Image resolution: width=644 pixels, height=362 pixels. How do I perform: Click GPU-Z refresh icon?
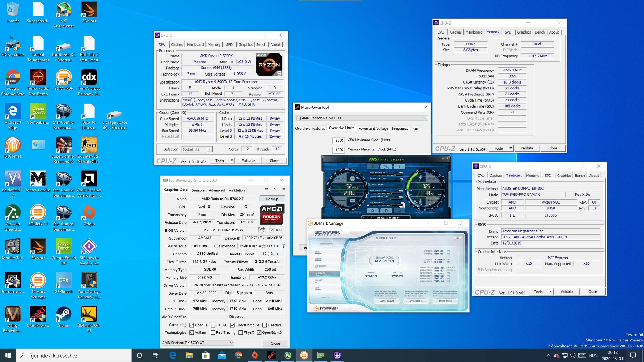click(275, 189)
